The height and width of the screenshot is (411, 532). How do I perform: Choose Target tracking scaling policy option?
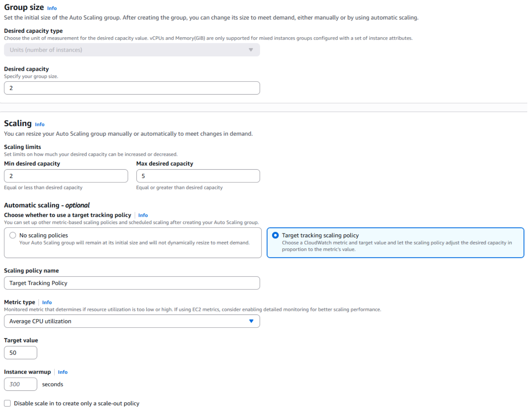[275, 235]
